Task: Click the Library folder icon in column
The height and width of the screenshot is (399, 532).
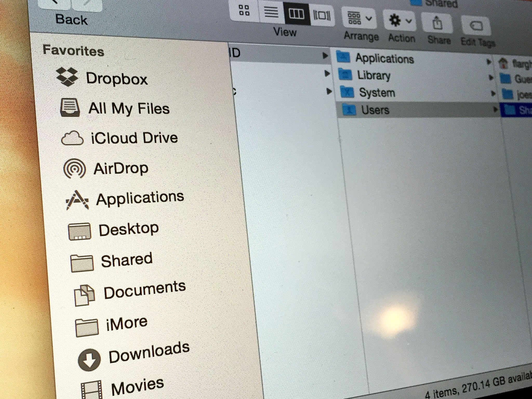Action: 345,75
